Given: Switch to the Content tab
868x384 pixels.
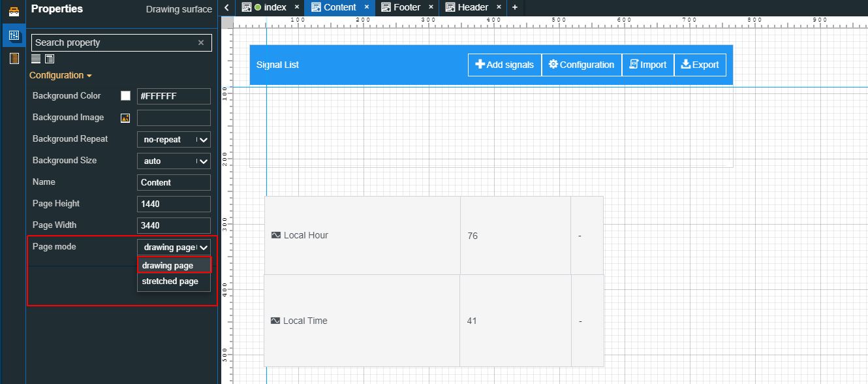Looking at the screenshot, I should (x=340, y=7).
